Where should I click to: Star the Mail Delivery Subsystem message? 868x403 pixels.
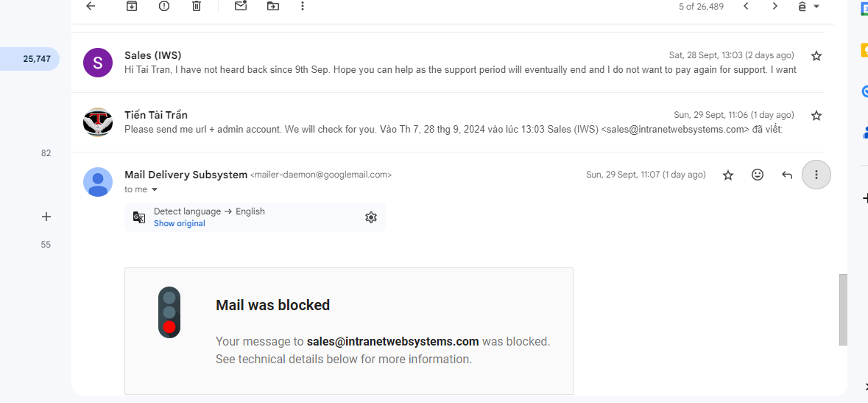coord(728,175)
